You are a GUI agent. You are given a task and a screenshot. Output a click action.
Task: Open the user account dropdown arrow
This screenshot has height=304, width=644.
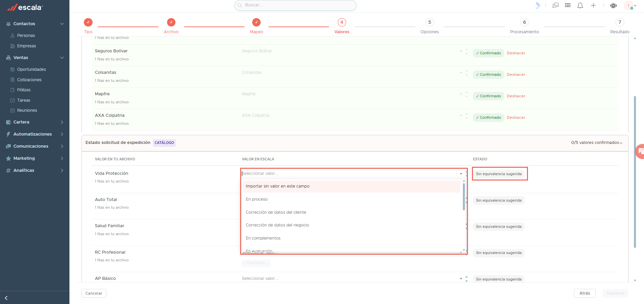(635, 6)
